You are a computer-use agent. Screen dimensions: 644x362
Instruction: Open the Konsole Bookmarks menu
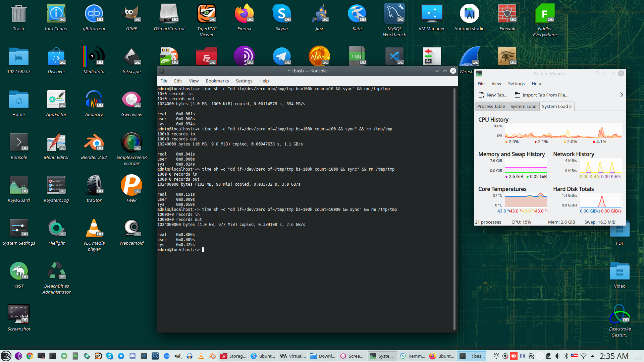[217, 81]
